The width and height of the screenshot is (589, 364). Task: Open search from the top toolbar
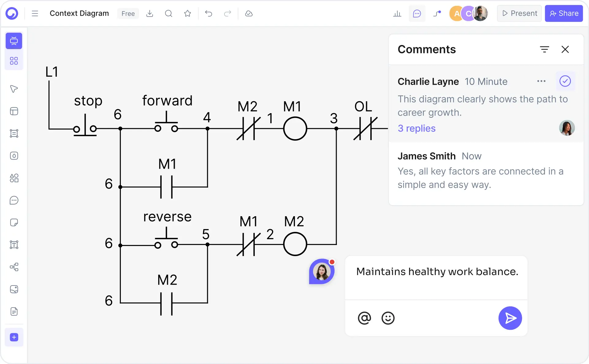168,13
